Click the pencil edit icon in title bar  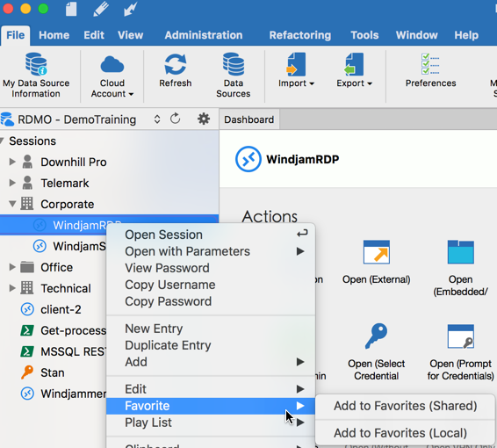coord(101,9)
